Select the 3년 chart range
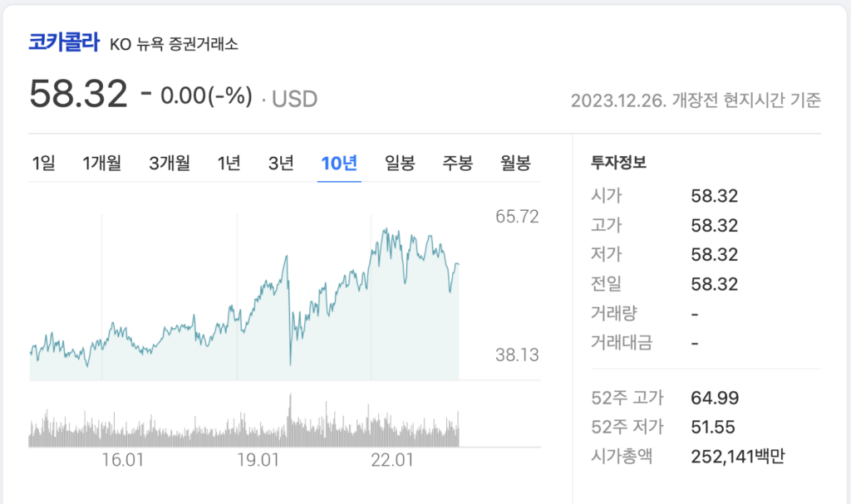851x504 pixels. tap(282, 164)
